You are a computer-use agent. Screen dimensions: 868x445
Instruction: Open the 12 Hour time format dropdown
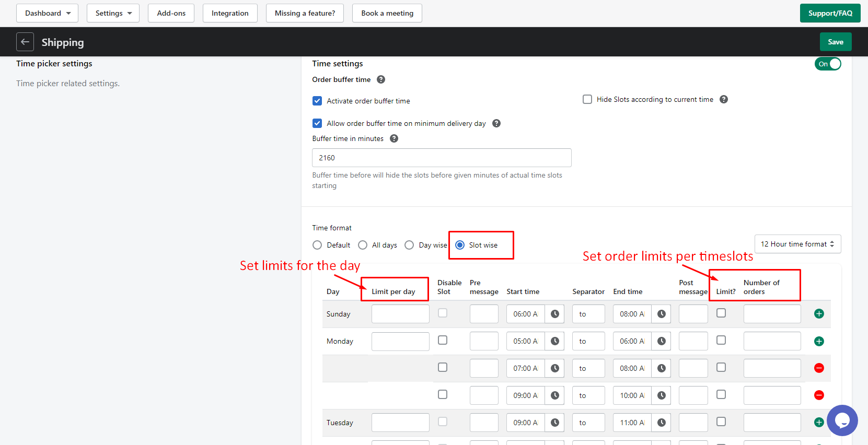click(797, 244)
